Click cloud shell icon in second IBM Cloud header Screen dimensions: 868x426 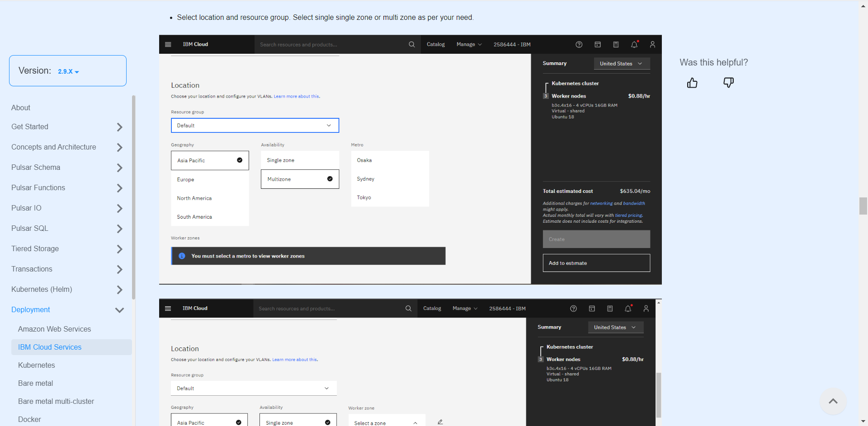tap(592, 308)
